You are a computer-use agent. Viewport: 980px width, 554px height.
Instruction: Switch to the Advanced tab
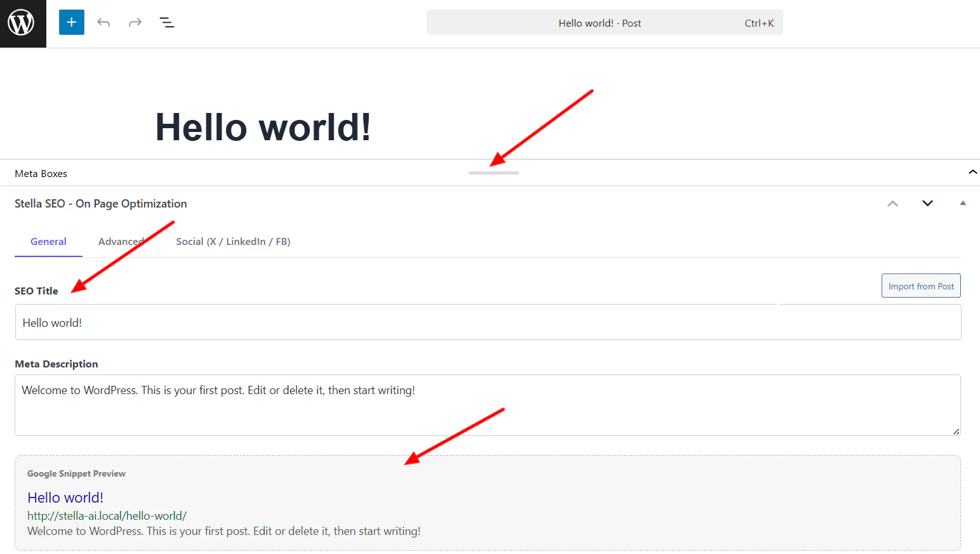(121, 242)
